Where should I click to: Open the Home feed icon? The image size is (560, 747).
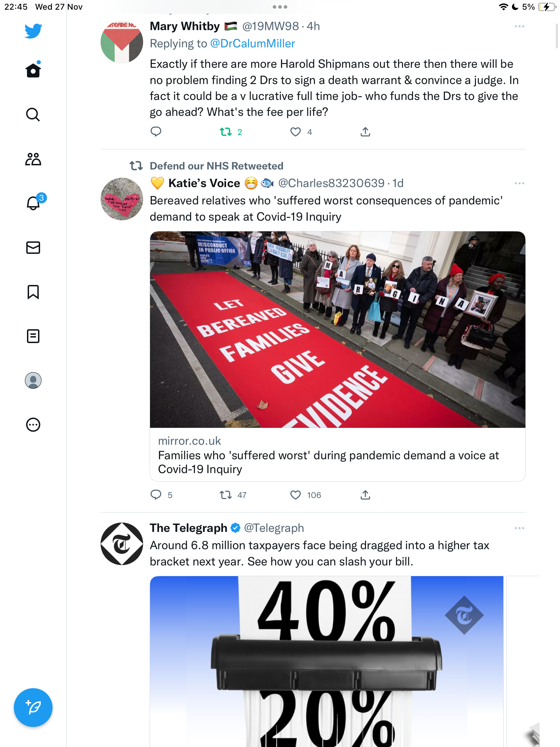[x=33, y=70]
